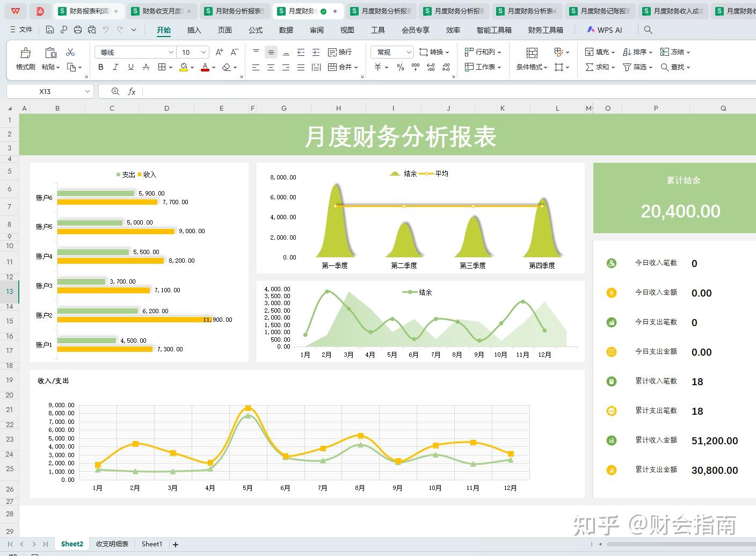Click the Print icon in quick toolbar

coord(78,30)
